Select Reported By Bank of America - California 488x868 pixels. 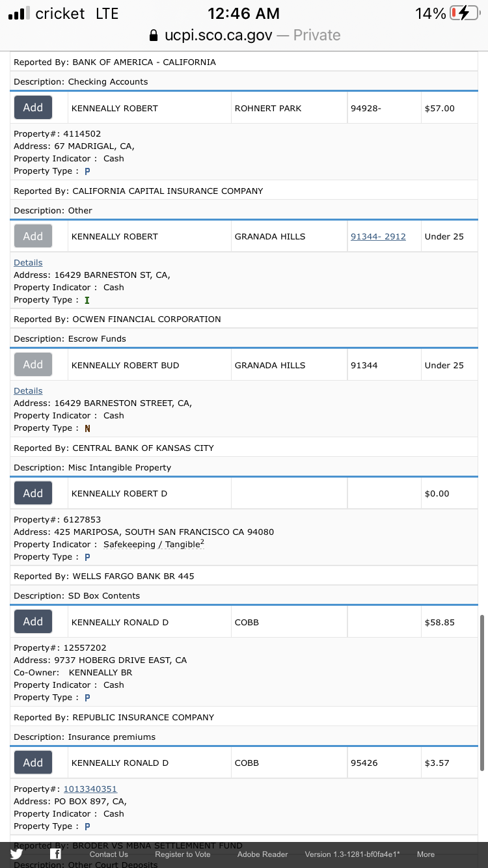(x=115, y=62)
